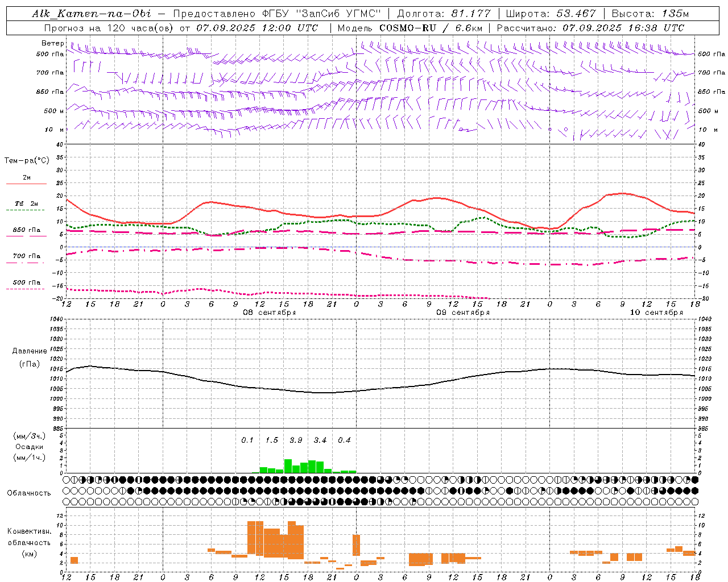Click the tallest green hourly precipitation bar
728x582 pixels.
coord(288,466)
